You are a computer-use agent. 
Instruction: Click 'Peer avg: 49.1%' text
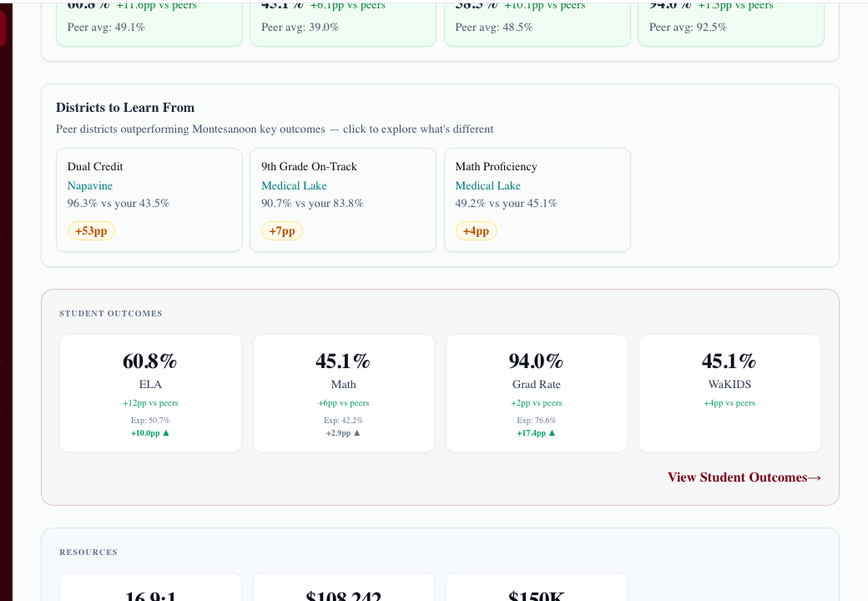106,27
